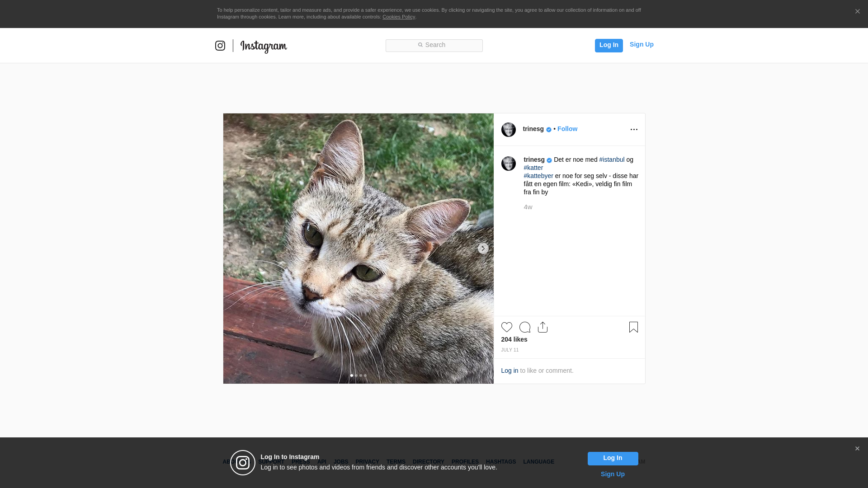The width and height of the screenshot is (868, 488).
Task: Open the #kattebyer hashtag link
Action: (x=538, y=176)
